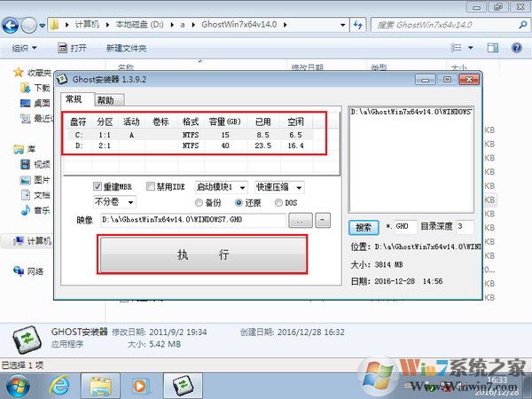Click the refresh icon next to the address bar
This screenshot has height=399, width=532.
click(357, 25)
